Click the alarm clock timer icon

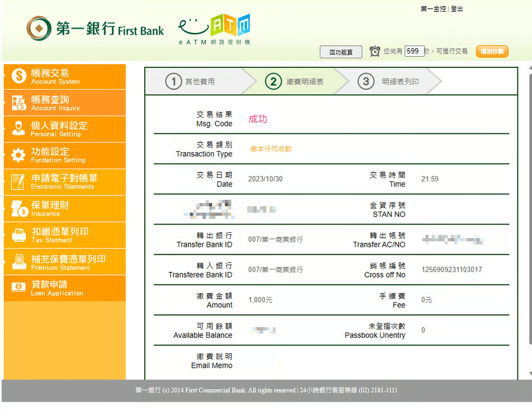(375, 51)
